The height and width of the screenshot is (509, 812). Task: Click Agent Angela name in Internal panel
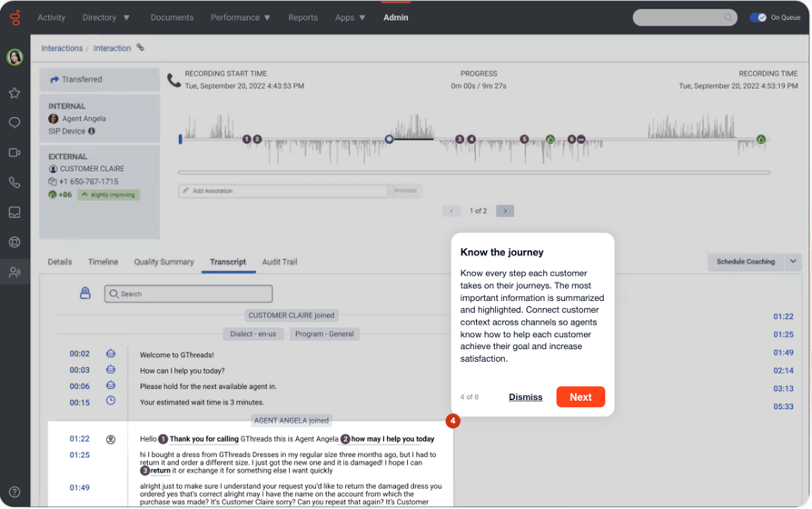pos(84,119)
